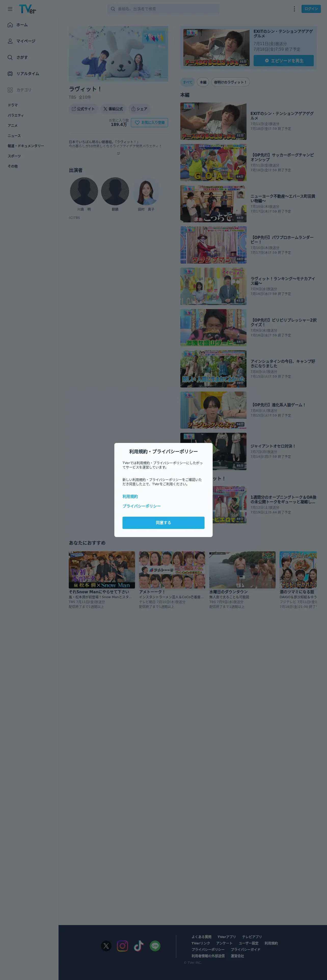Screen dimensions: 327x980
Task: Open EXITのシン・テンションアゲアゲグルメ episode in list
Action: pyautogui.click(x=249, y=121)
